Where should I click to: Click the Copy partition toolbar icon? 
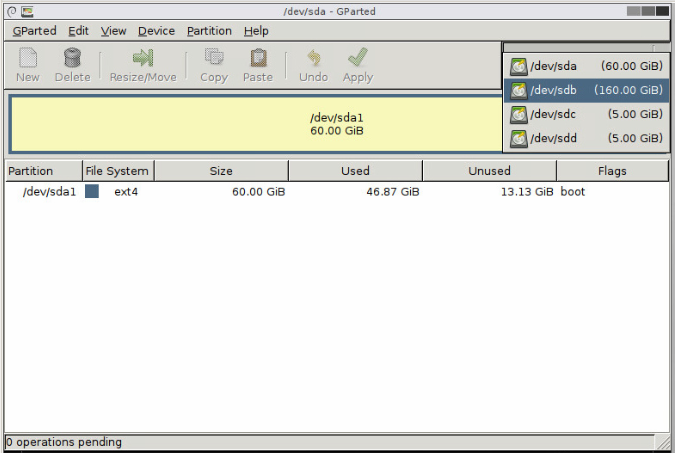(x=214, y=59)
